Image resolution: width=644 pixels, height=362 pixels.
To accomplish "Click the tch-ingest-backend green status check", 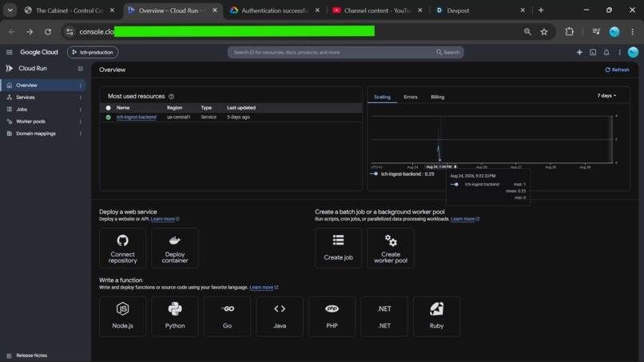I will 109,117.
